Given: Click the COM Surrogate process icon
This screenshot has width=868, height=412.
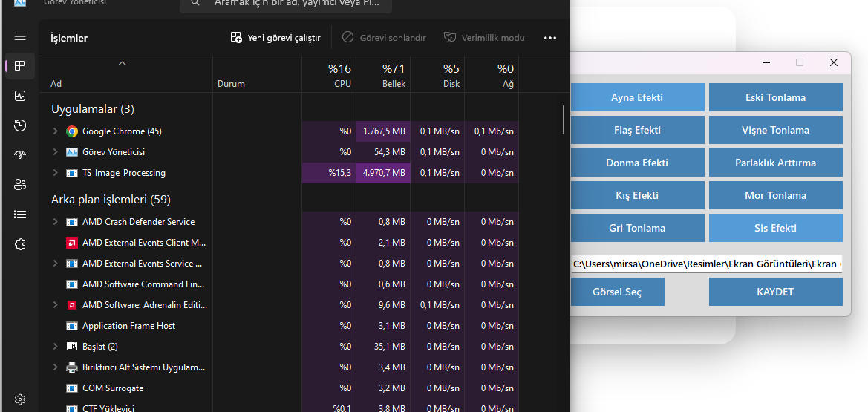Looking at the screenshot, I should click(72, 388).
